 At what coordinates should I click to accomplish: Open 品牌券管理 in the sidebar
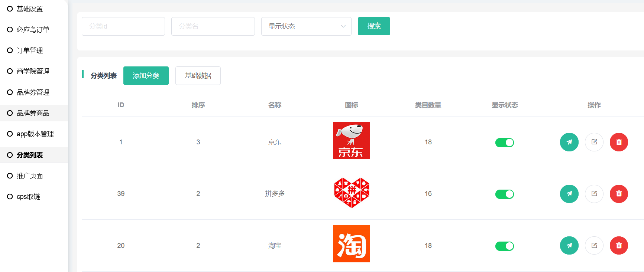(x=34, y=92)
